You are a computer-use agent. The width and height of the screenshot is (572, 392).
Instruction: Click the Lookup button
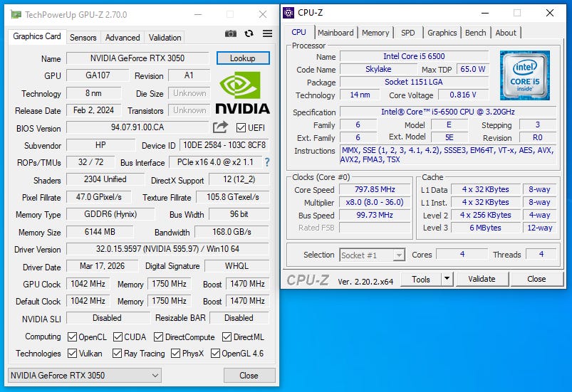(x=243, y=58)
